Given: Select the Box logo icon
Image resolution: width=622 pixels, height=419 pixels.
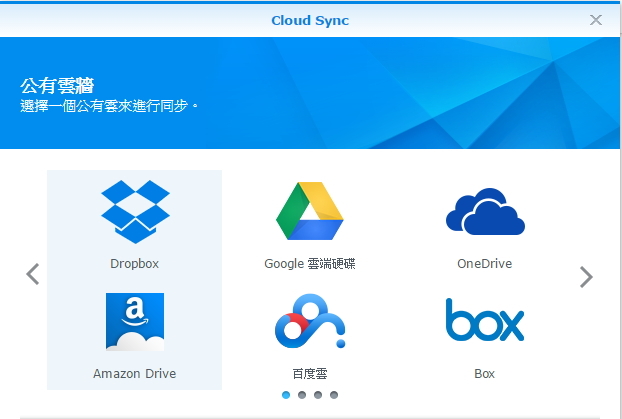Looking at the screenshot, I should [x=485, y=320].
